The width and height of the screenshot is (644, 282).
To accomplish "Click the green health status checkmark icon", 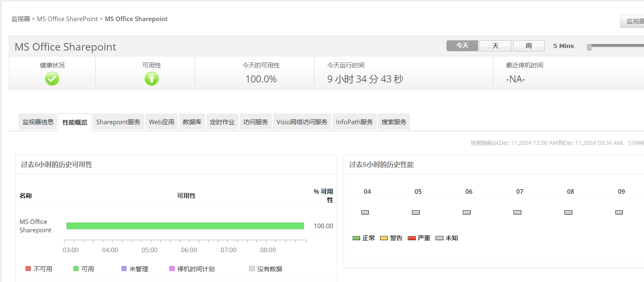I will (x=52, y=79).
